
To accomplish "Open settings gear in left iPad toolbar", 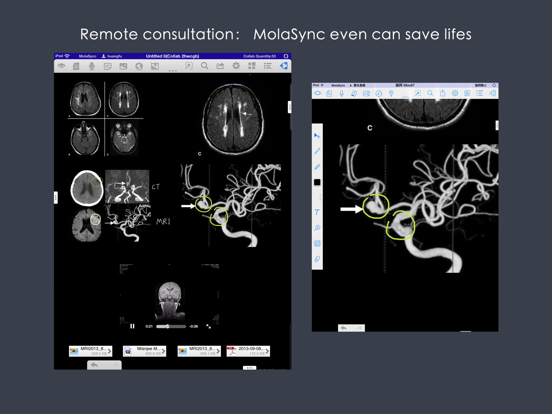I will tap(236, 66).
